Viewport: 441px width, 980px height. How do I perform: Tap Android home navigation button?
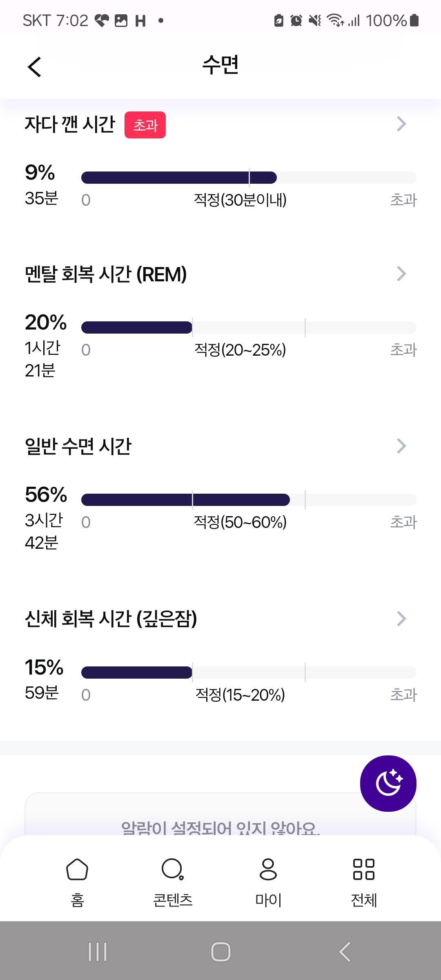220,952
